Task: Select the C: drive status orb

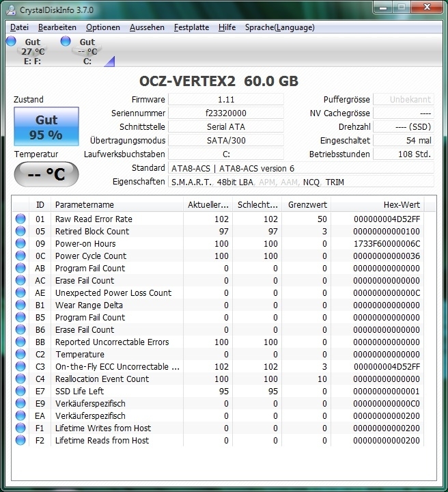Action: (66, 42)
